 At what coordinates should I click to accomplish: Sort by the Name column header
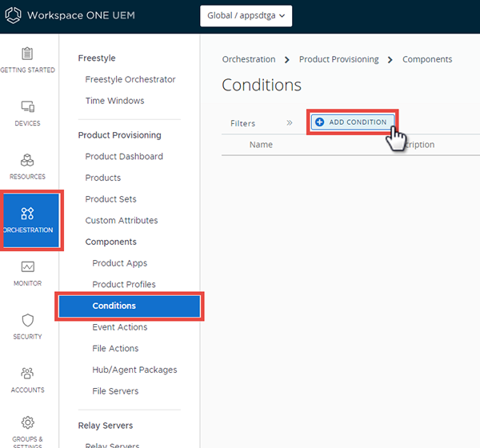(261, 145)
